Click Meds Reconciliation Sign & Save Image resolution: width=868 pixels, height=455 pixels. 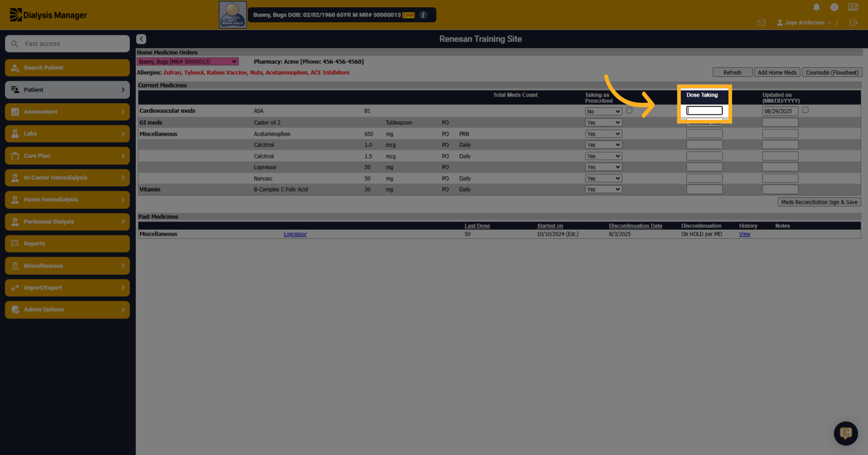pyautogui.click(x=819, y=202)
